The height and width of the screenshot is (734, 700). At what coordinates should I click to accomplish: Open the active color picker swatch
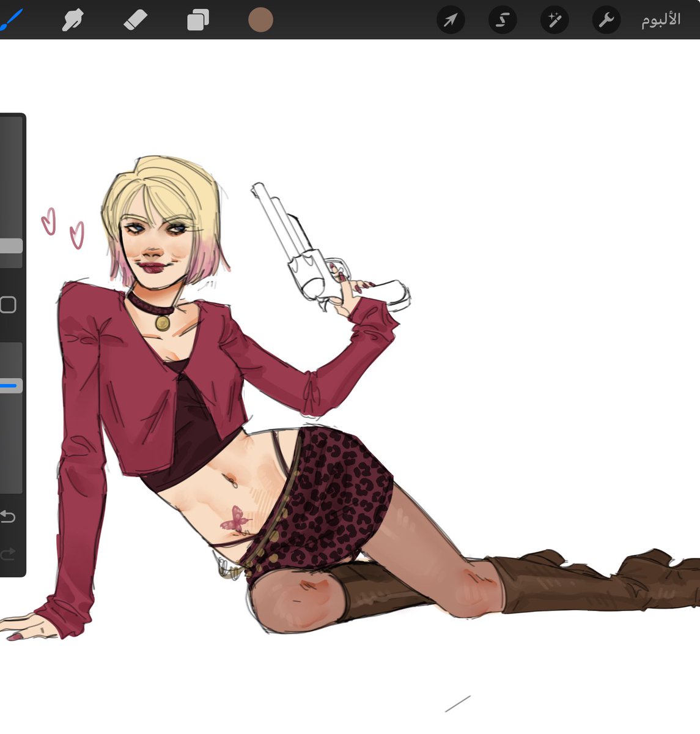[x=260, y=20]
